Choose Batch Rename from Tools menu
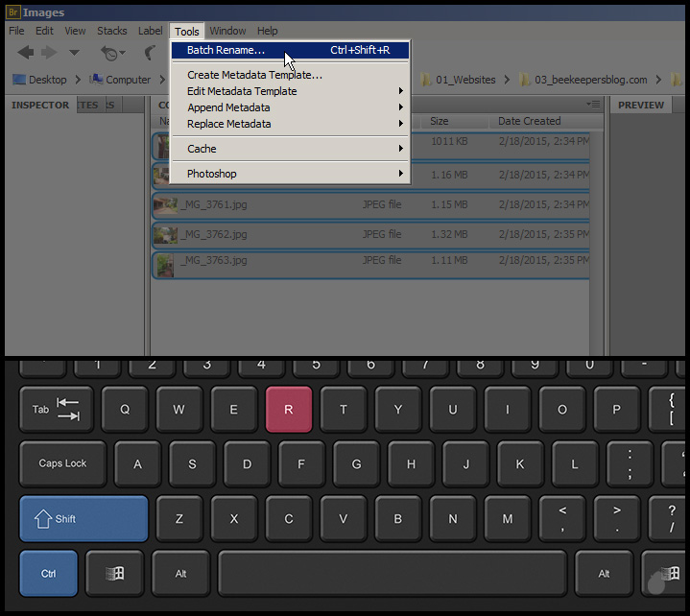The width and height of the screenshot is (690, 616). (226, 50)
